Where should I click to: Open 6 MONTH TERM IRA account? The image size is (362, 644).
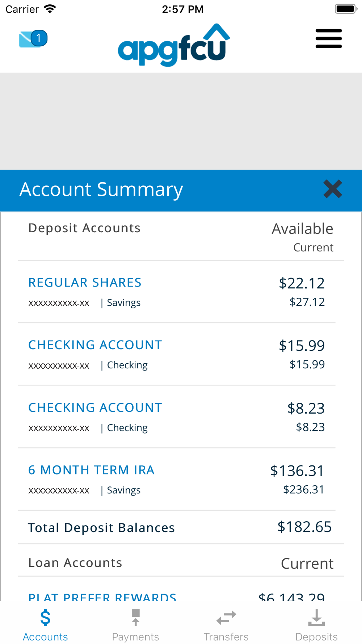(92, 470)
